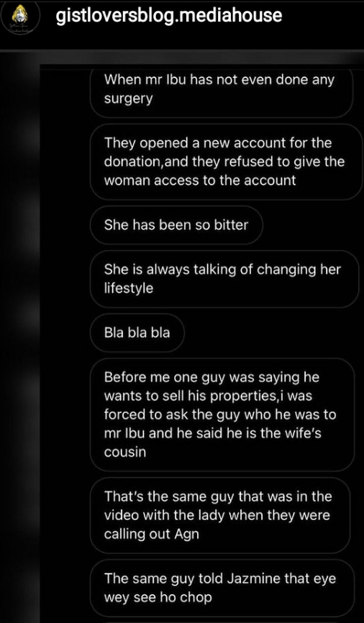Select the 'calling out Agn' message bubble
This screenshot has width=364, height=623.
point(219,515)
